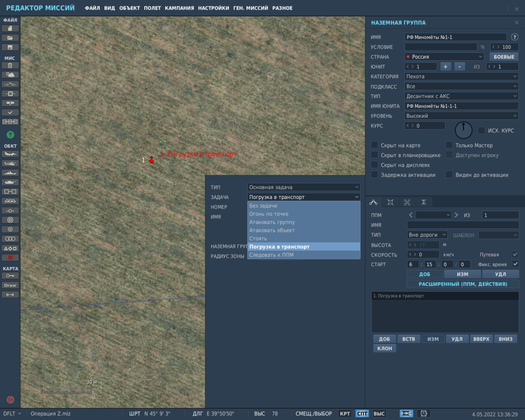Switch to the triggered actions Σ tab
Viewport: 525px width, 420px height.
(423, 202)
